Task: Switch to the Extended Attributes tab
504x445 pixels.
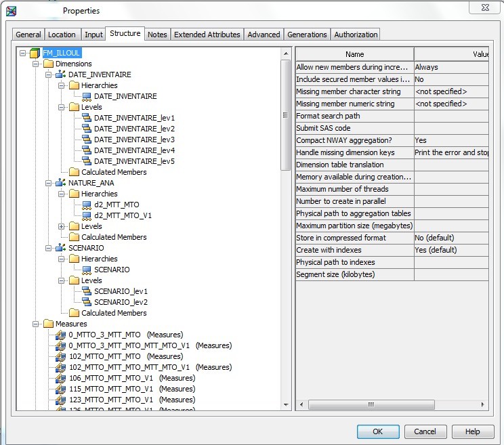Action: click(x=207, y=35)
